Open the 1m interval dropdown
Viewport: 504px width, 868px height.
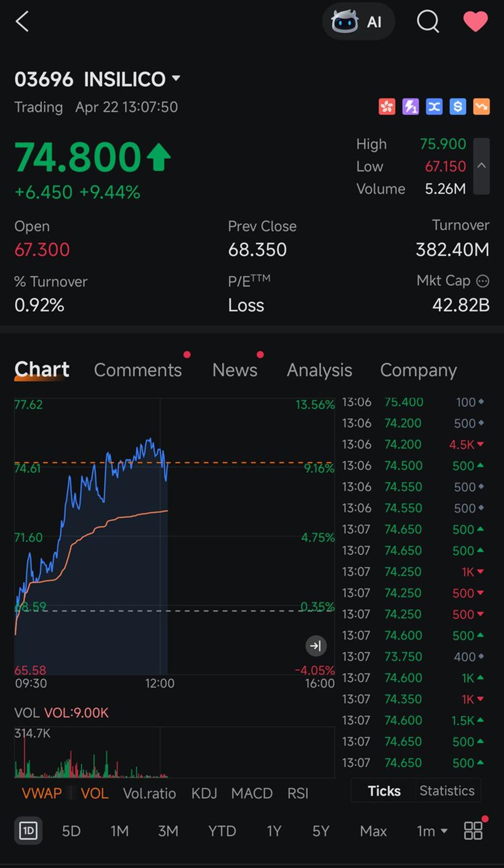432,831
